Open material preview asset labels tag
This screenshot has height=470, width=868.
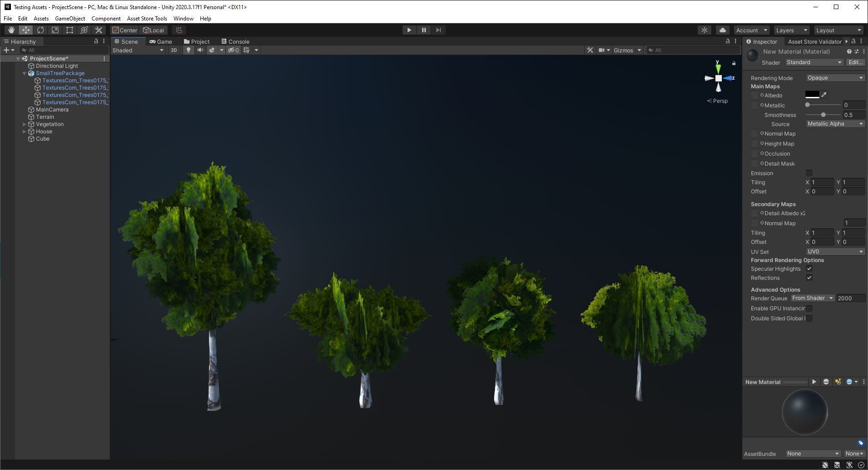click(861, 443)
